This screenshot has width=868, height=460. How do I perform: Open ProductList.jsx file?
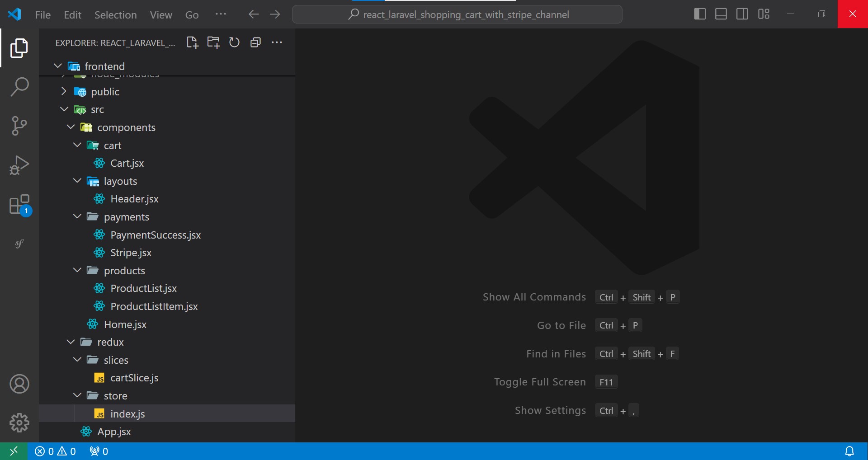(167, 288)
